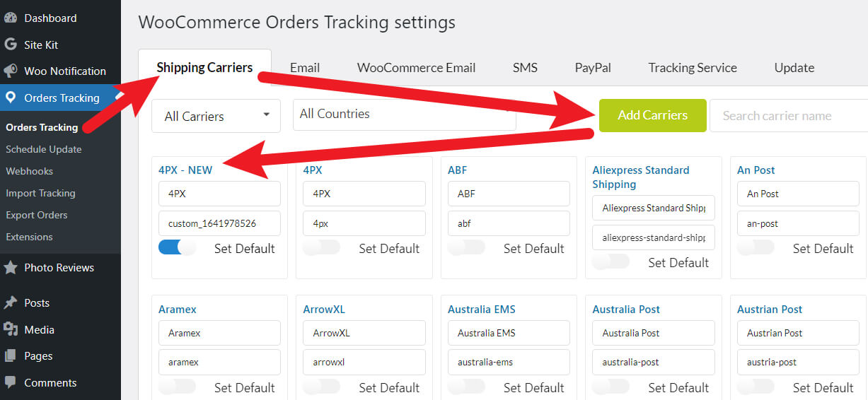Click the Australia Post display name field
868x400 pixels.
point(654,333)
